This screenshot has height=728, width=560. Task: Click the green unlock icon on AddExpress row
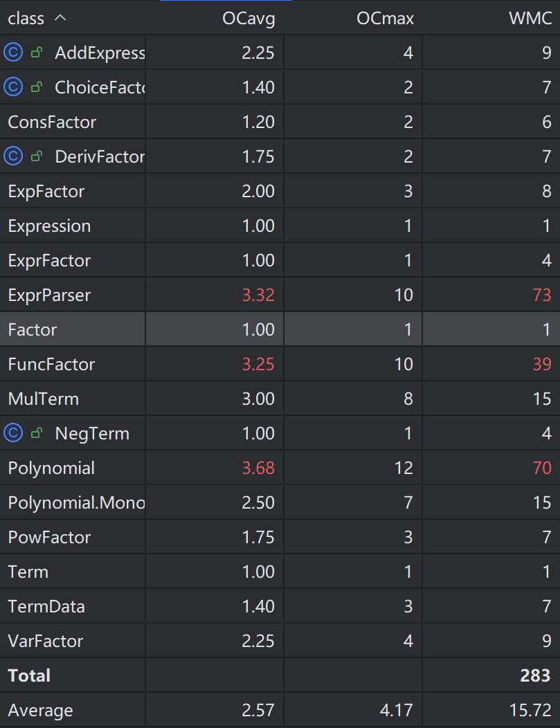tap(37, 52)
